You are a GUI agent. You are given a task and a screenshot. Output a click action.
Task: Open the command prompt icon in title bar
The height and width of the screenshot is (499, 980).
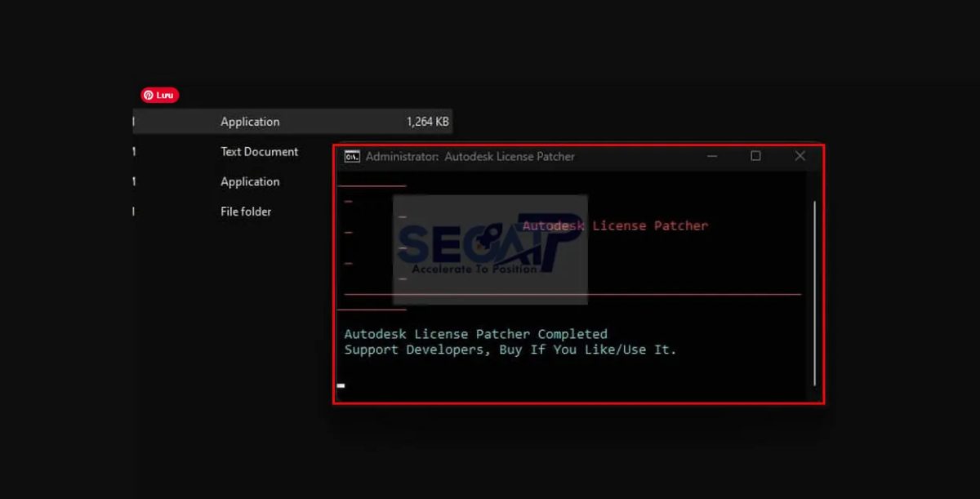[352, 156]
